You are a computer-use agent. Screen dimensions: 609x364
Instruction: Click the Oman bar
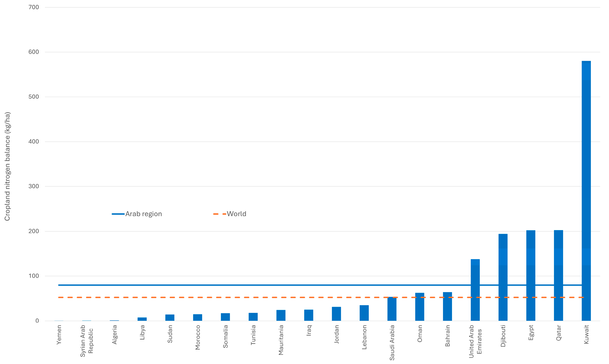coord(420,307)
